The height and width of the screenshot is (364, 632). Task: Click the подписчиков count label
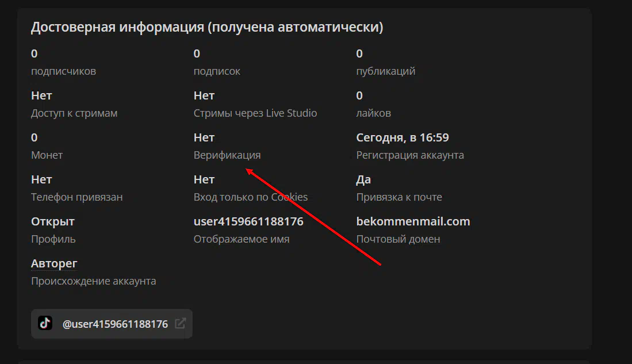click(x=63, y=71)
